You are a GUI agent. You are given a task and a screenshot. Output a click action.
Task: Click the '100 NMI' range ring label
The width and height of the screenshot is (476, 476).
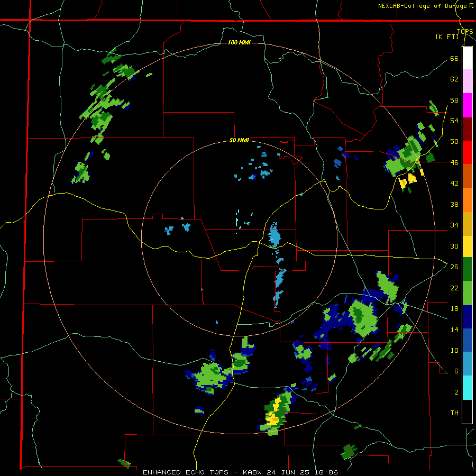[239, 42]
